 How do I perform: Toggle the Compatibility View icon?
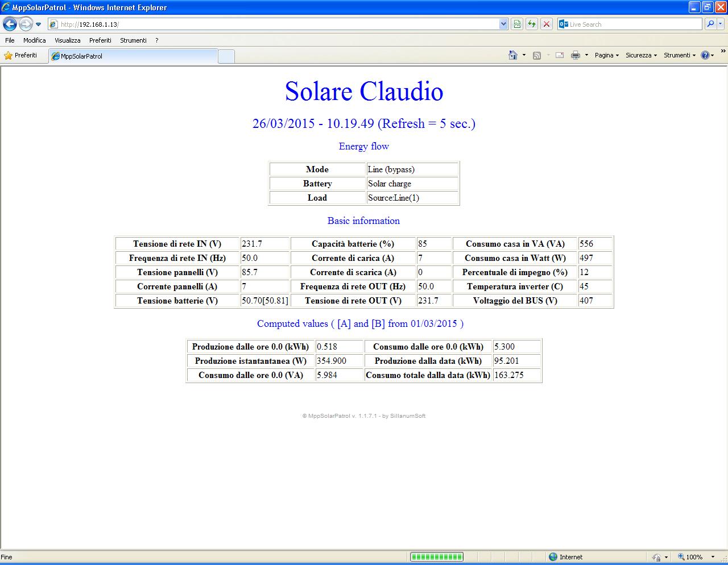[x=517, y=24]
